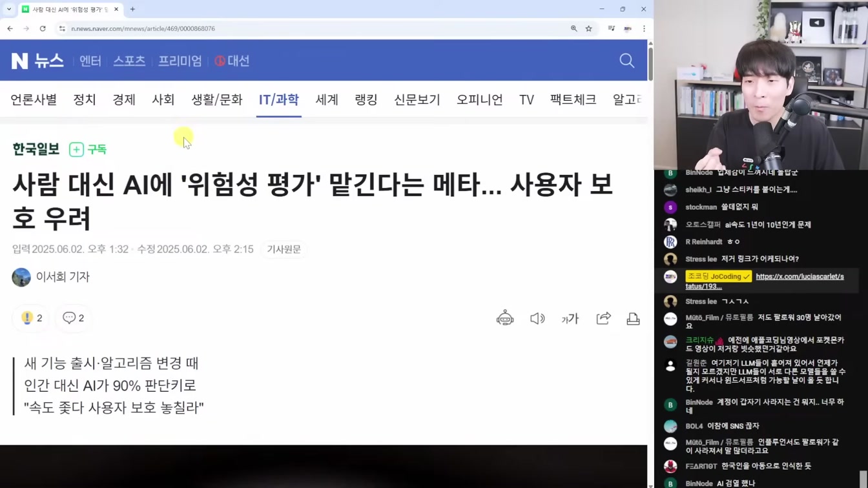
Task: Close the current Naver news tab
Action: pyautogui.click(x=116, y=9)
